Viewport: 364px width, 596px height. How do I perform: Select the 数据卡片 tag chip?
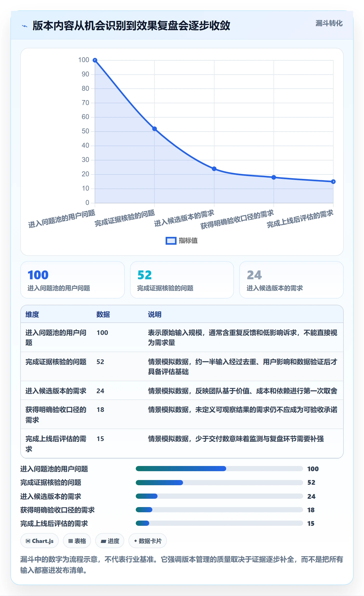(148, 541)
